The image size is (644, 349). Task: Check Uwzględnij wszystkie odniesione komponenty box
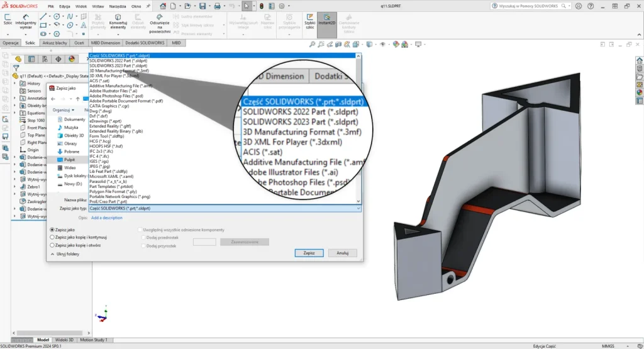(x=140, y=230)
